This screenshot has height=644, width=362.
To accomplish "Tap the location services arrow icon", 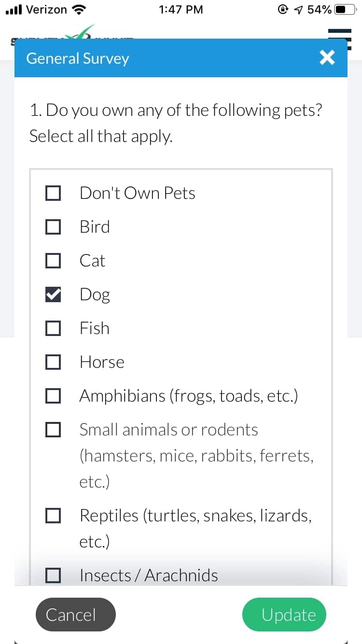I will click(298, 9).
